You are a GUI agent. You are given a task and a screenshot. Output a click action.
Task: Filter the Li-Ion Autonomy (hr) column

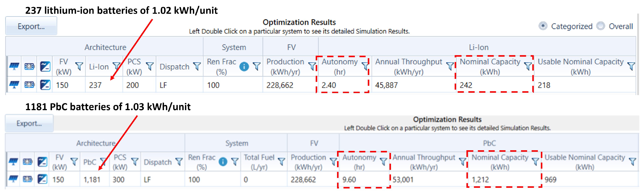(x=365, y=66)
